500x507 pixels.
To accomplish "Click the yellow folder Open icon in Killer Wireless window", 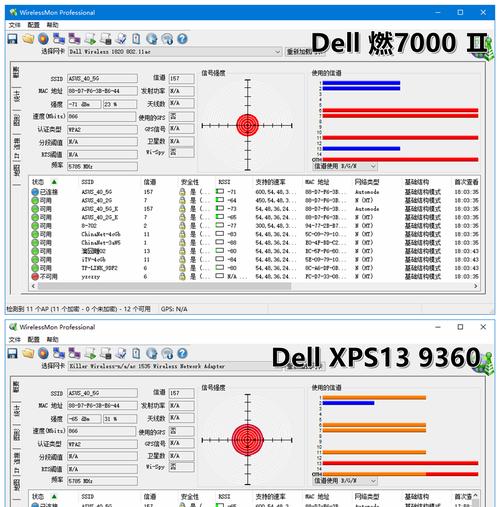I will point(28,353).
